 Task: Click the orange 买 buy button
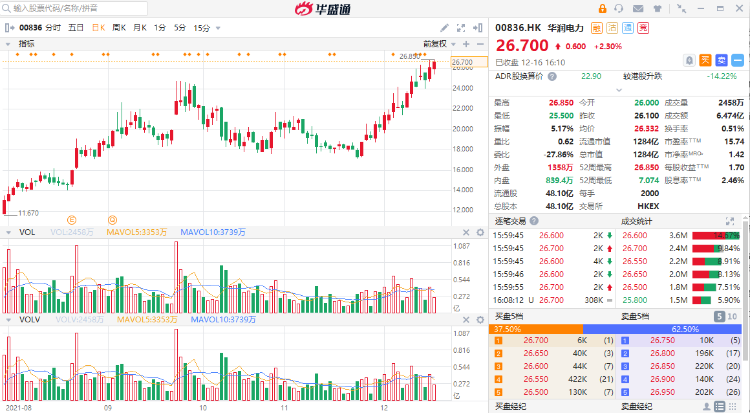705,60
